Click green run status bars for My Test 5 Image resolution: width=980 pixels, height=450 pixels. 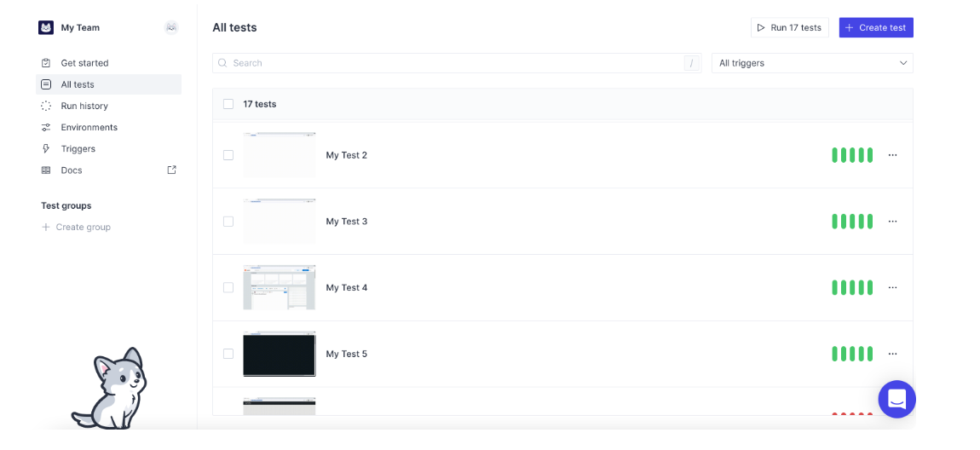[852, 354]
